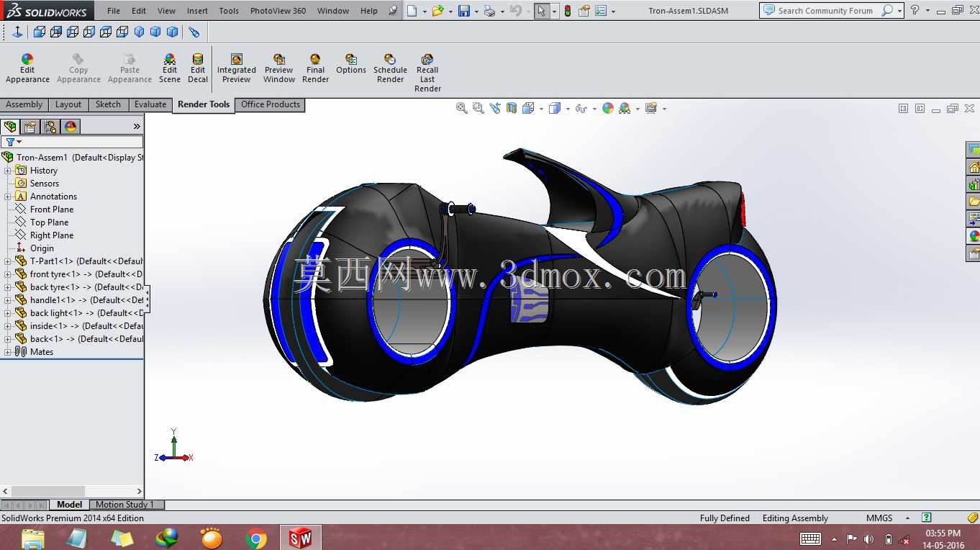Open the PhotoView 360 menu
This screenshot has height=550, width=980.
pyautogui.click(x=278, y=11)
